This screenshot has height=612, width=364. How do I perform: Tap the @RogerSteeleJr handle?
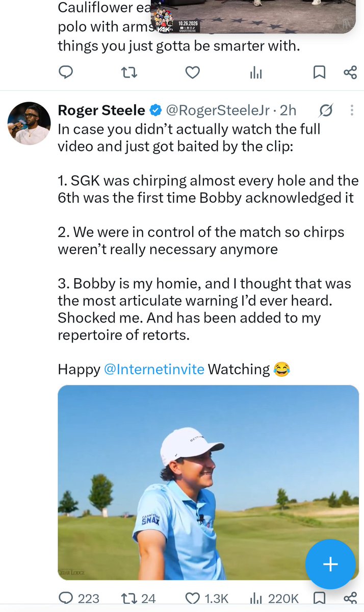click(218, 110)
